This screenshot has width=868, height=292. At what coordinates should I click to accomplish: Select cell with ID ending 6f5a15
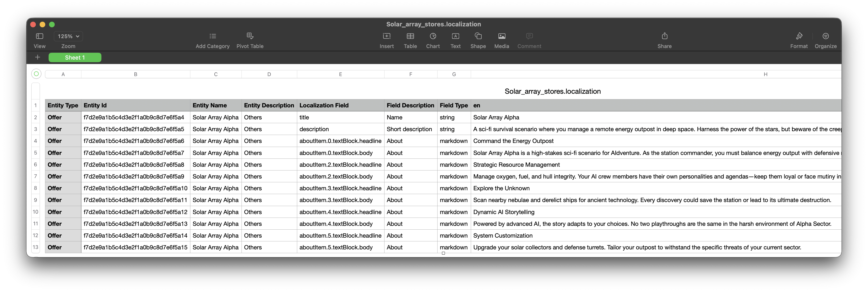click(x=135, y=247)
